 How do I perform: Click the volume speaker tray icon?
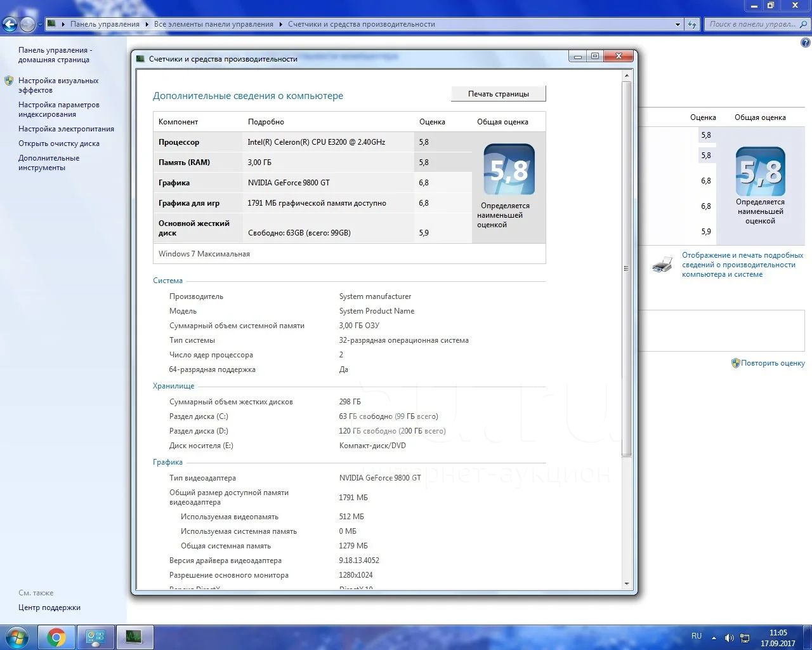[x=730, y=638]
